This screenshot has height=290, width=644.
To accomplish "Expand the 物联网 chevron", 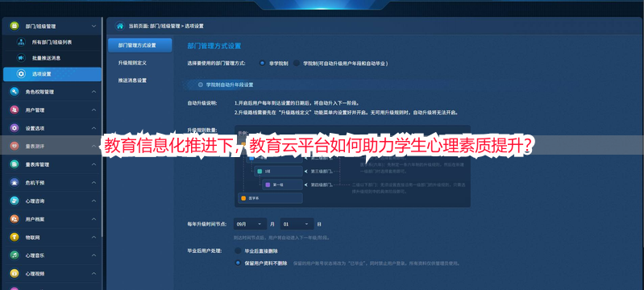I will [x=93, y=237].
